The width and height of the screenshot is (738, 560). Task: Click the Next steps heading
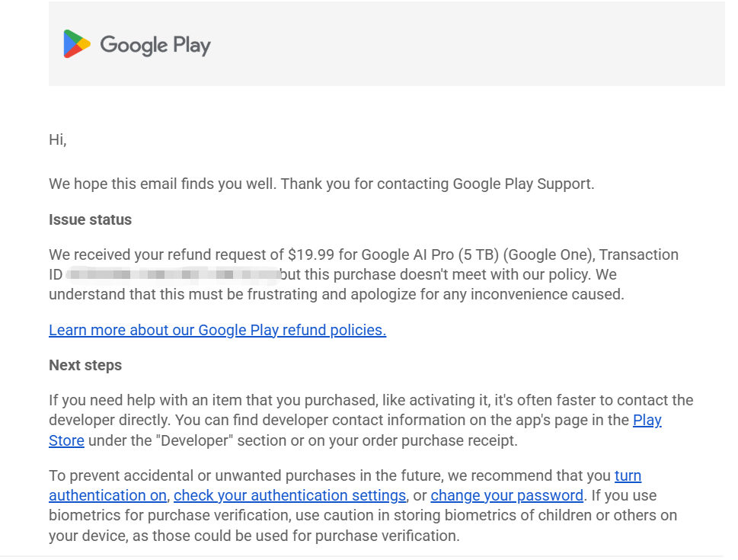click(x=85, y=366)
